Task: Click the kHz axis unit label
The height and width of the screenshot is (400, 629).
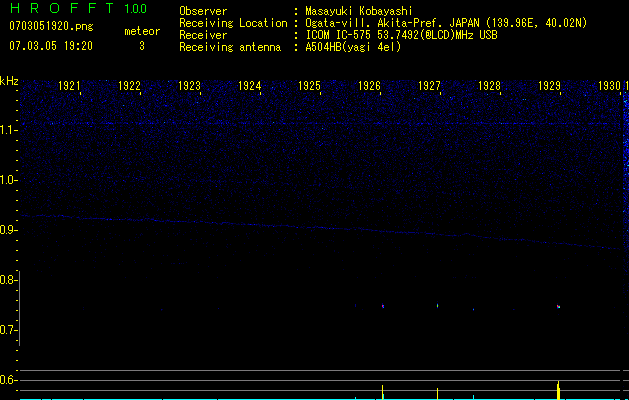Action: [9, 81]
